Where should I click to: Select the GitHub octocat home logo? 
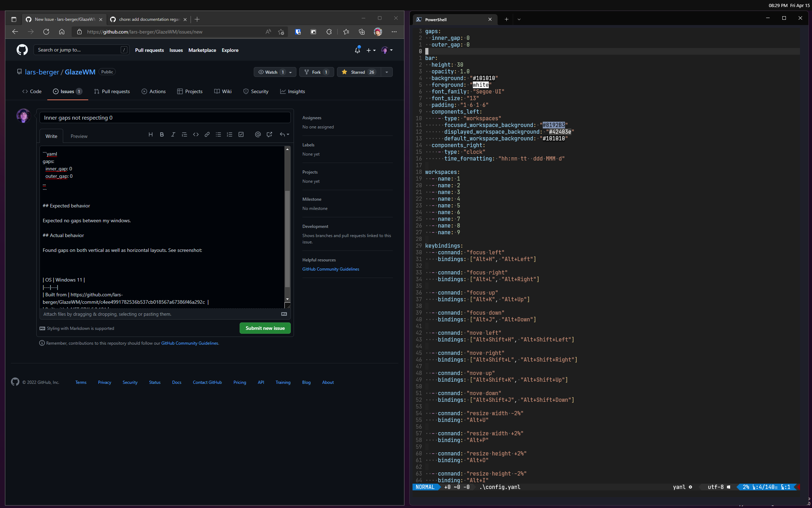[22, 50]
